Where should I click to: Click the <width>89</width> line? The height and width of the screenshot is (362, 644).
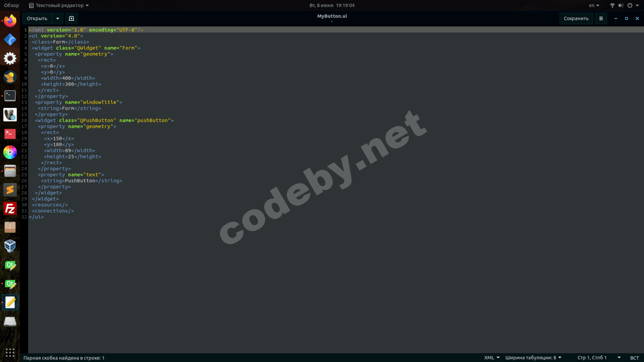[70, 150]
